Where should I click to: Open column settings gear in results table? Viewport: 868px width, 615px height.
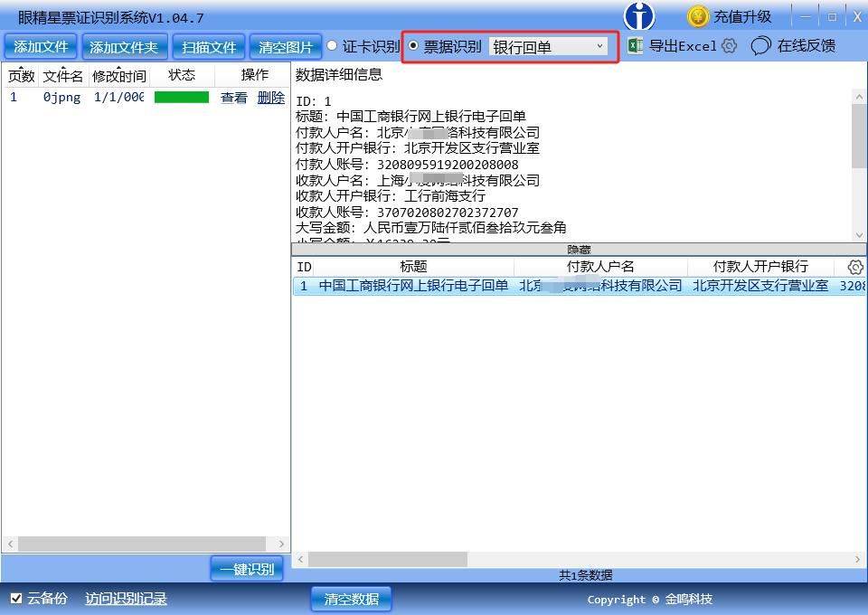[x=855, y=267]
